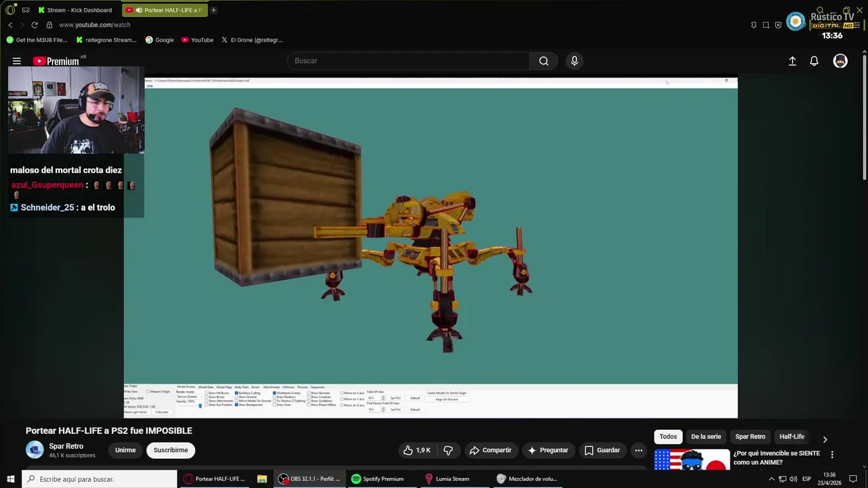Toggle Show Normals checkbox in video

coord(309,393)
